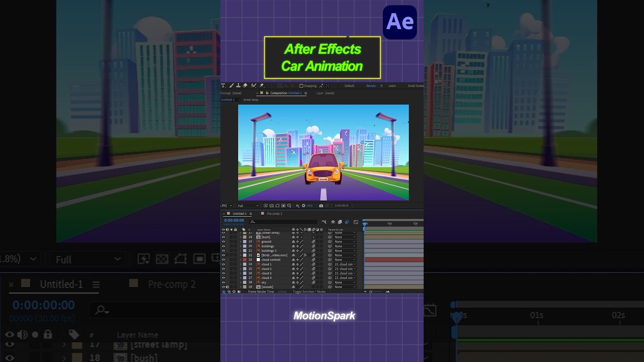Image resolution: width=644 pixels, height=362 pixels.
Task: Open the Composition panel menu icon
Action: [305, 93]
